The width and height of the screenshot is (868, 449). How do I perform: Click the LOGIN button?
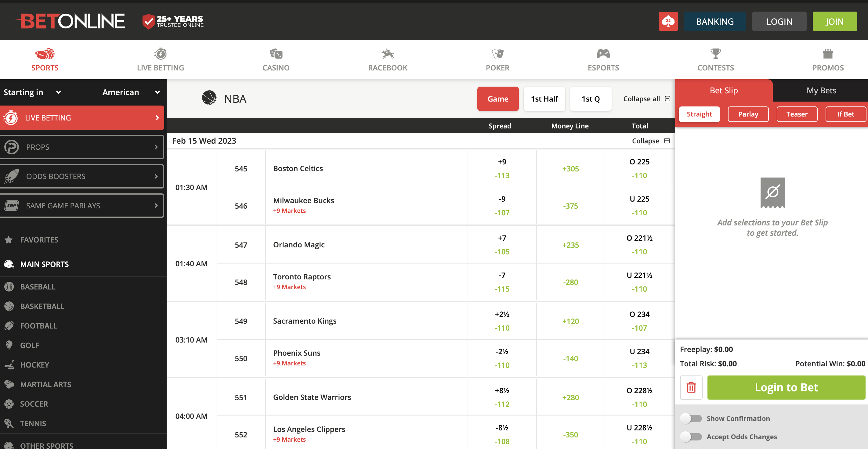[779, 22]
